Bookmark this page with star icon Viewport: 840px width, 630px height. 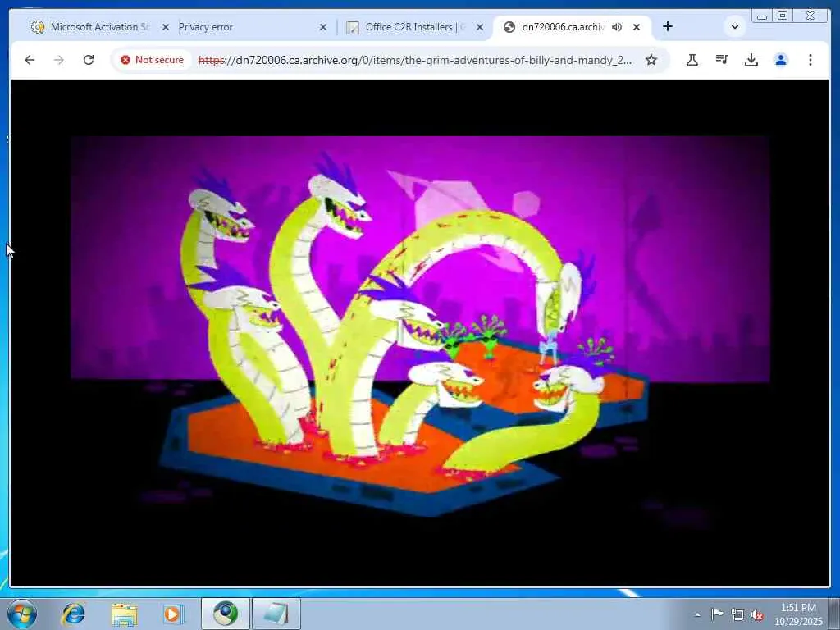click(651, 60)
